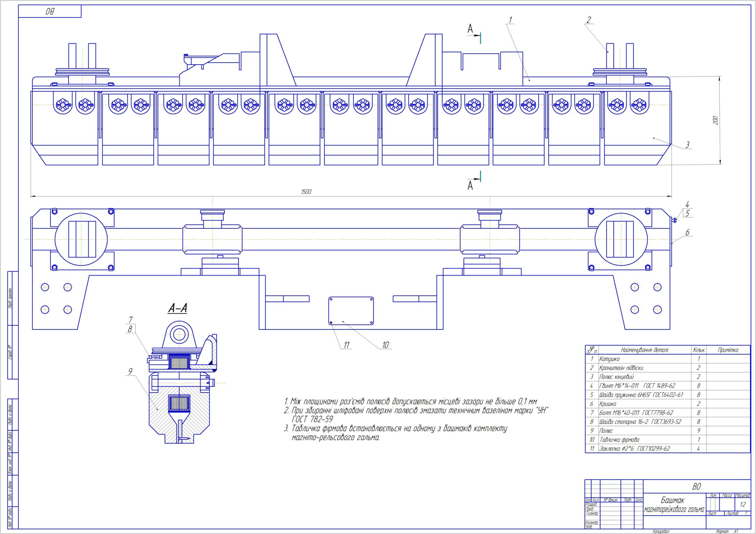
Task: Click the Найменування деталі column header
Action: pos(645,350)
